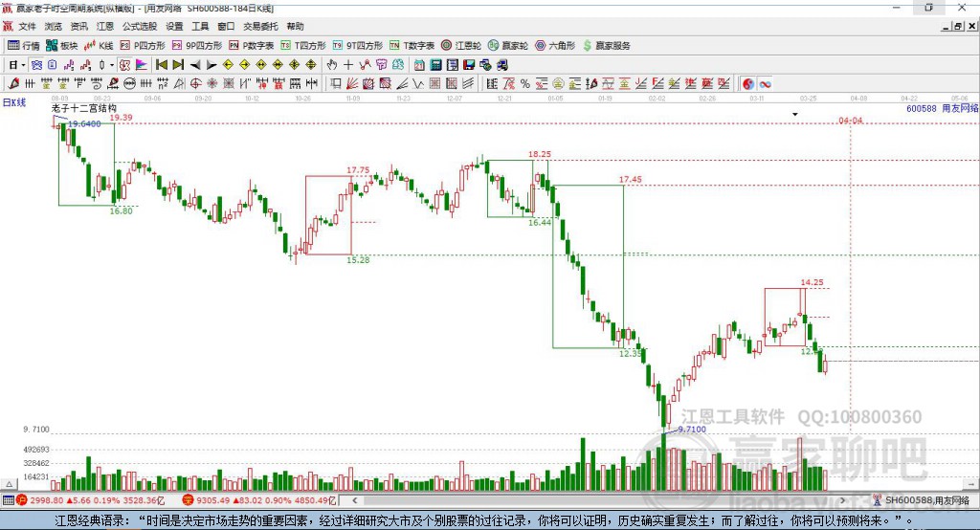Click the floppy disk save icon
This screenshot has width=980, height=530.
468,65
